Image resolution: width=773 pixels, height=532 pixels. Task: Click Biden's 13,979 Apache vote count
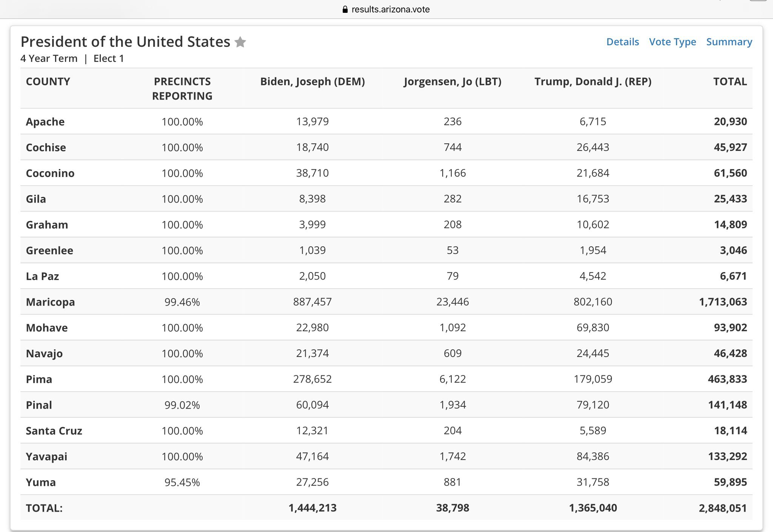pyautogui.click(x=313, y=121)
